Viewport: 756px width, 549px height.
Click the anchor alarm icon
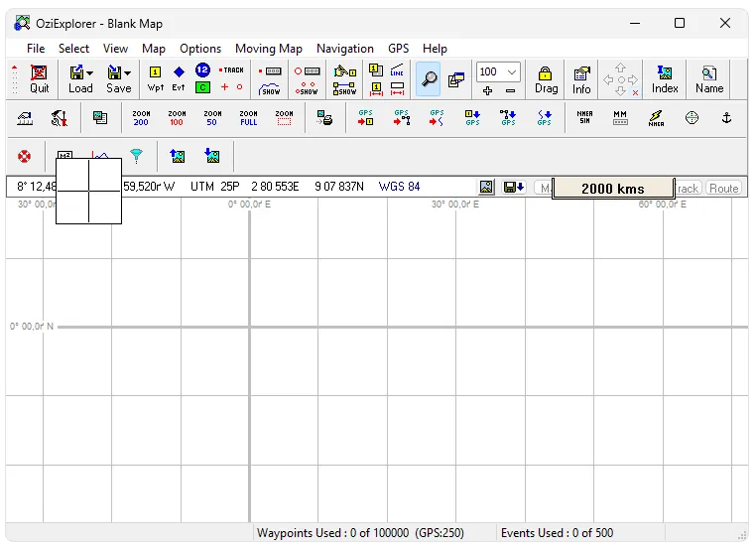(x=726, y=117)
